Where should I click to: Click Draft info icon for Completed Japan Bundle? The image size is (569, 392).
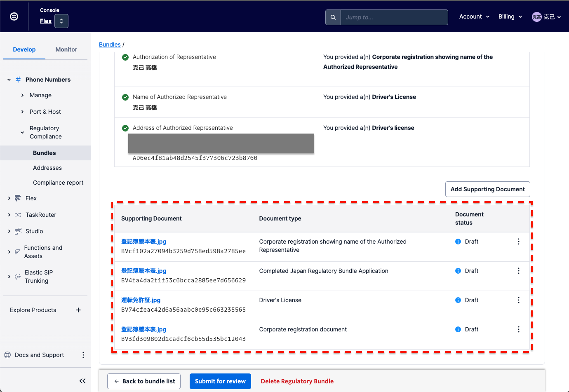click(458, 271)
